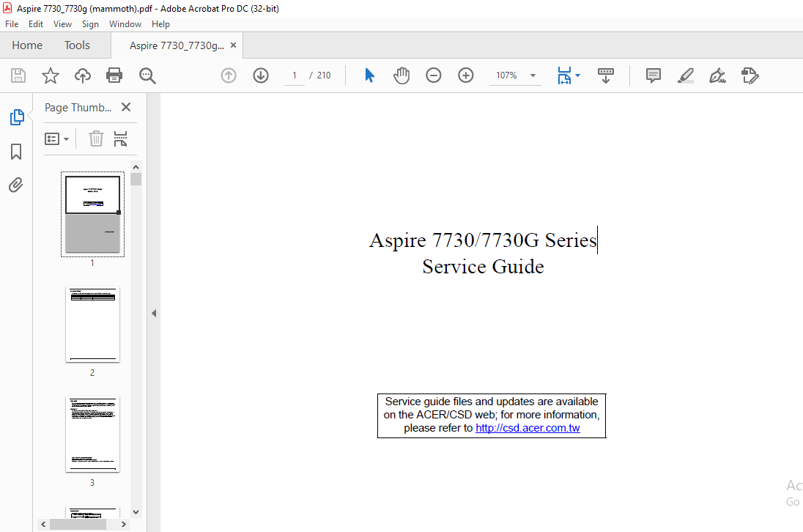The height and width of the screenshot is (532, 803).
Task: Select the arrow Selection tool
Action: click(x=369, y=75)
